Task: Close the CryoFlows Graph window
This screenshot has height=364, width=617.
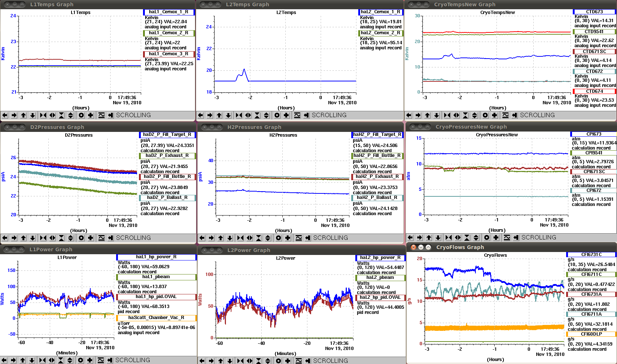Action: [x=414, y=247]
